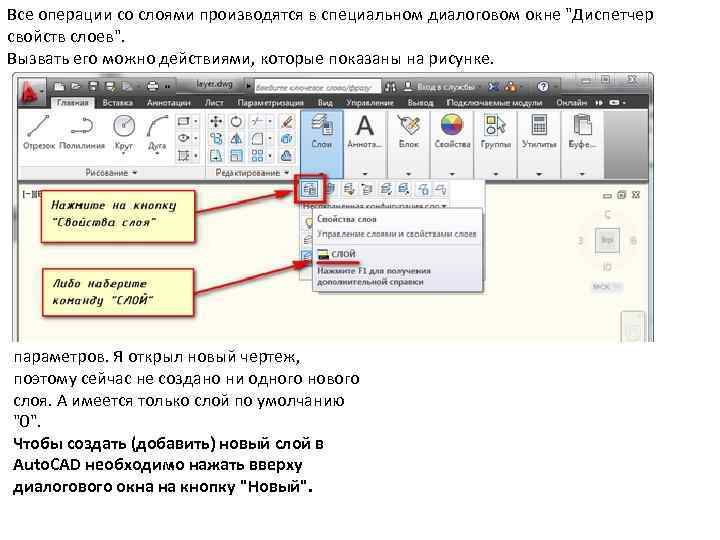Switch to the Лист ribbon tab
This screenshot has height=540, width=720.
pyautogui.click(x=214, y=102)
